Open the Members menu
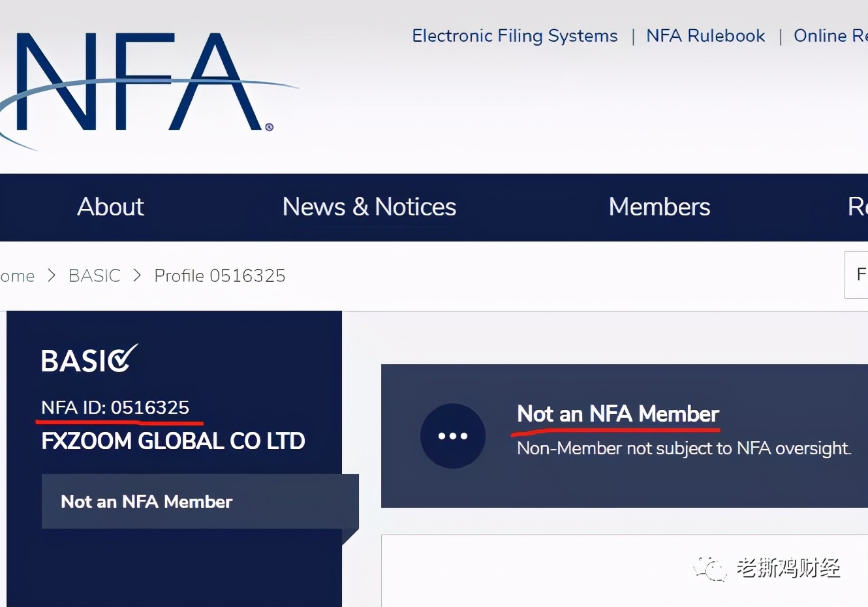Viewport: 868px width, 607px height. click(659, 207)
